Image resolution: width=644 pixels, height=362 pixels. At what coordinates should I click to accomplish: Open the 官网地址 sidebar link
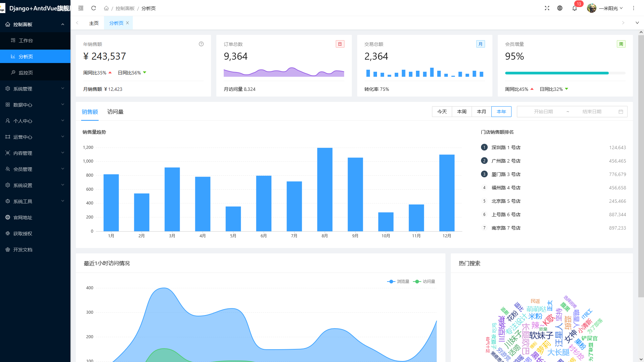[x=23, y=218]
